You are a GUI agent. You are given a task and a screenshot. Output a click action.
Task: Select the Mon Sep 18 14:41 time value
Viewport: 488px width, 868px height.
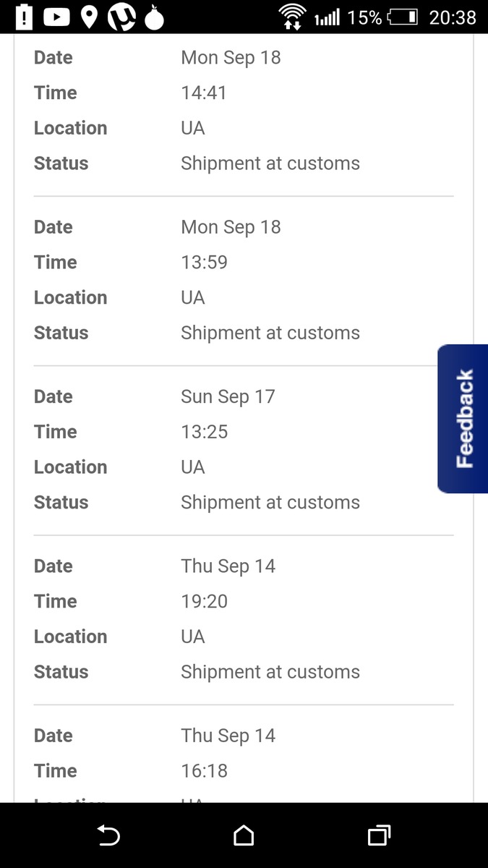204,93
